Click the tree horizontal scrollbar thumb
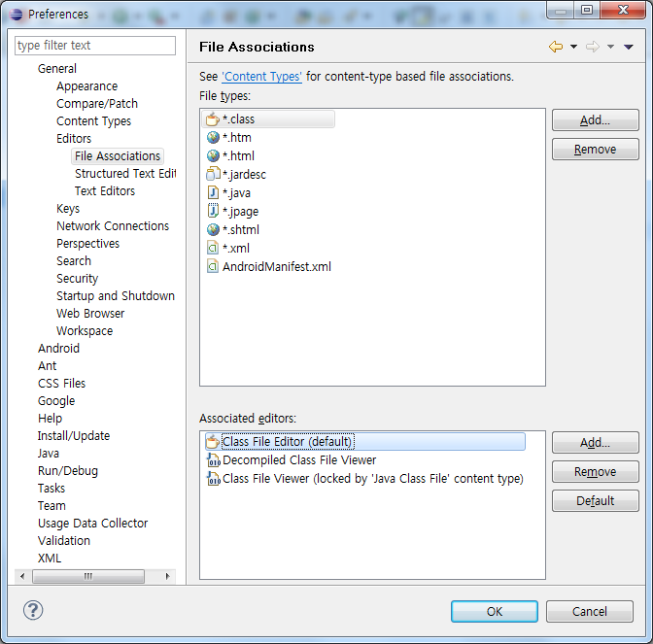This screenshot has width=653, height=644. pos(88,577)
